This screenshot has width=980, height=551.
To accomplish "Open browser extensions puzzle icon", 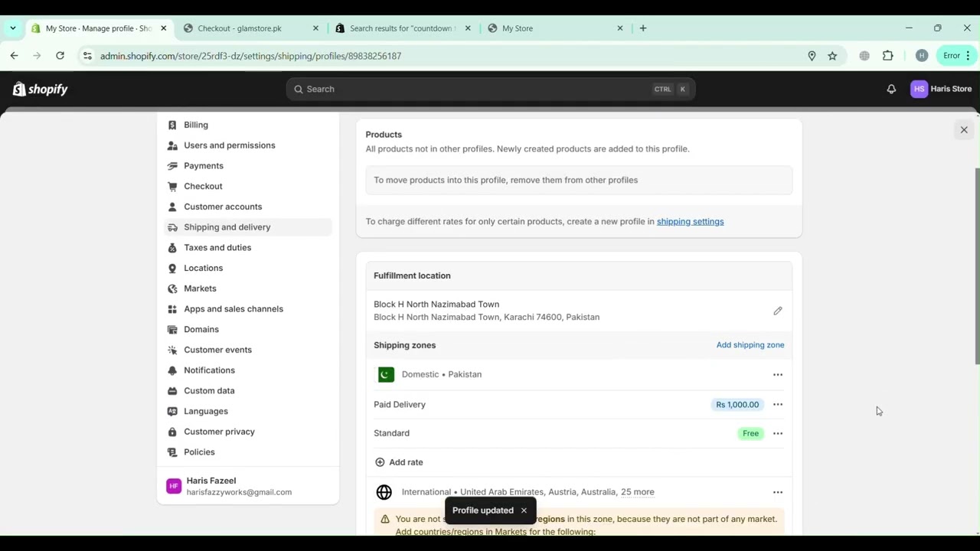I will tap(888, 56).
